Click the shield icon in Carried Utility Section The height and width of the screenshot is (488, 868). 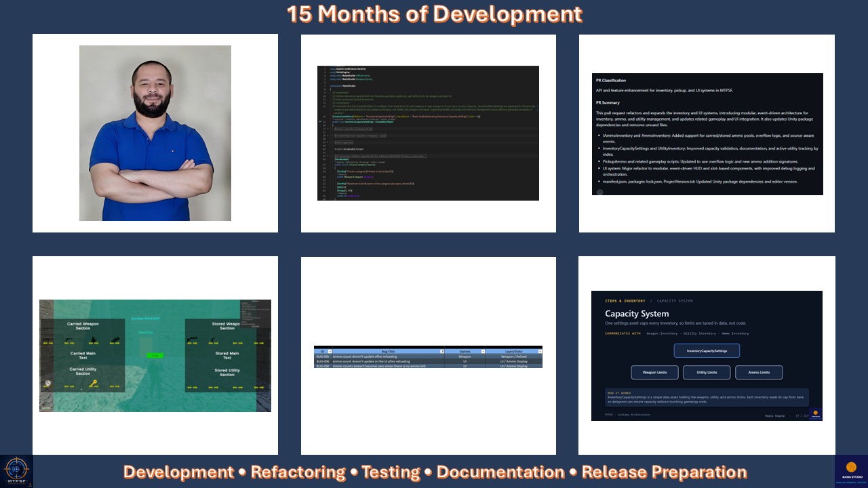(47, 383)
